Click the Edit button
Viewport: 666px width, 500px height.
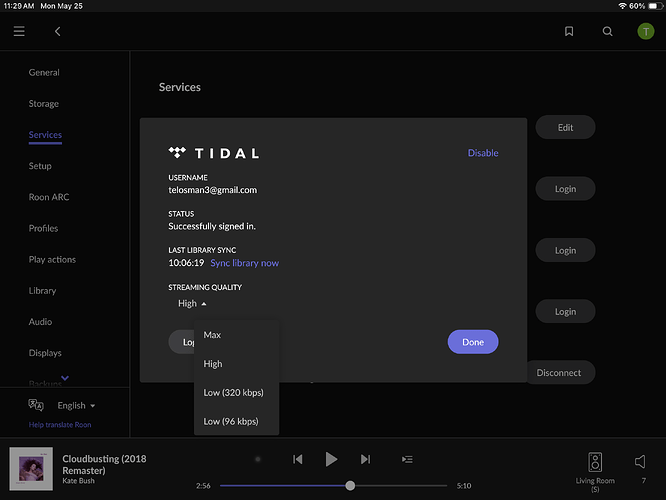(565, 127)
